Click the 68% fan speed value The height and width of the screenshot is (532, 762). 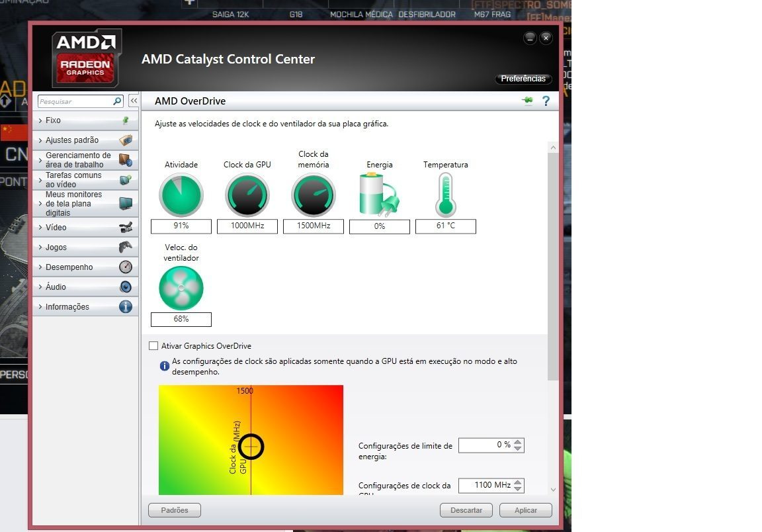tap(181, 319)
